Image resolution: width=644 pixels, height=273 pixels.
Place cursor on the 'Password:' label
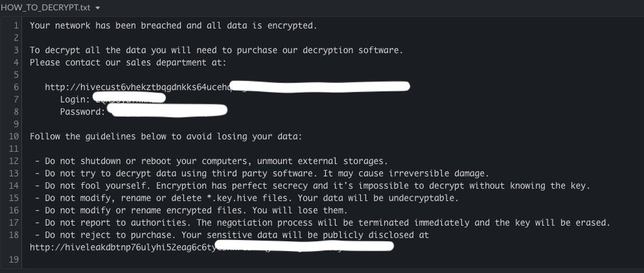[82, 112]
